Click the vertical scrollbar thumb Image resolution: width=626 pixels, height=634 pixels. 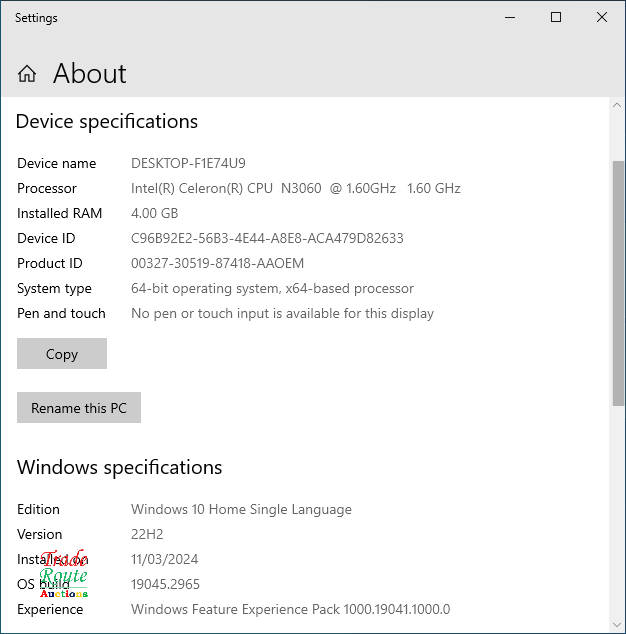(x=617, y=280)
